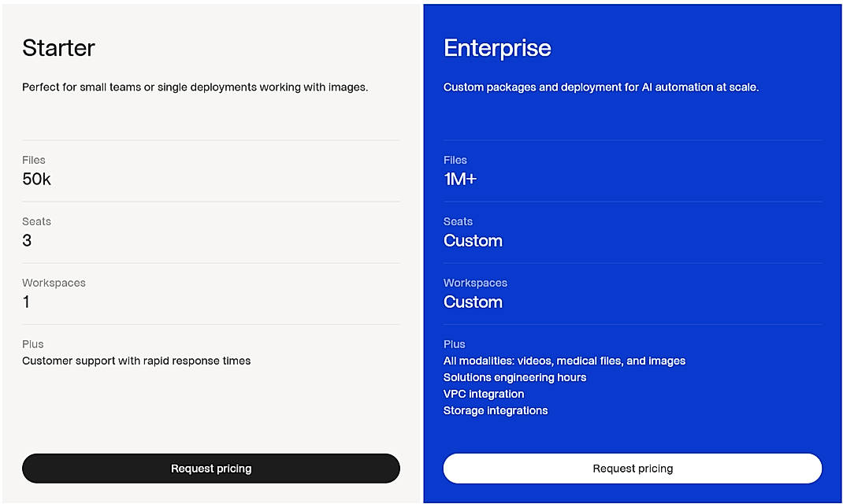Select the VPC integration feature text
Image resolution: width=843 pixels, height=504 pixels.
pos(484,394)
